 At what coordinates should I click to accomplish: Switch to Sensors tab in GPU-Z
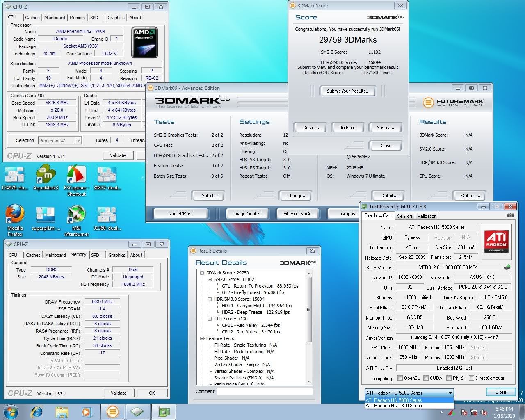coord(404,216)
